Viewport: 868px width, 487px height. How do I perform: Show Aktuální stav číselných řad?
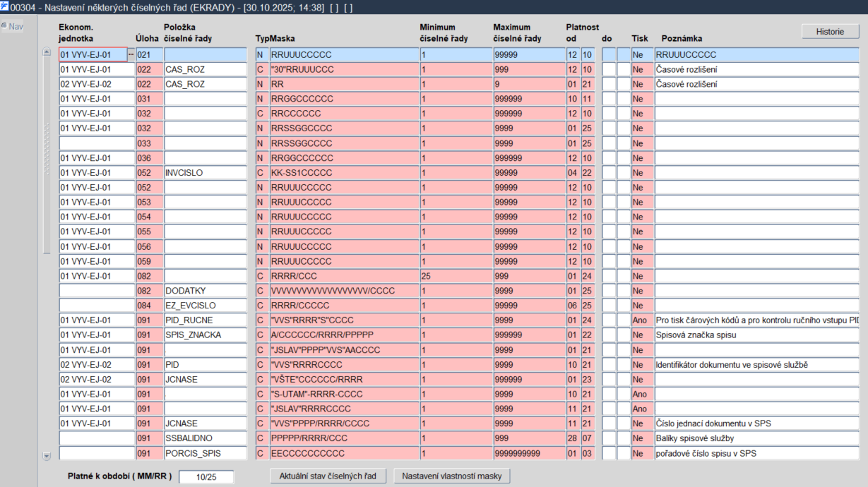pos(328,476)
